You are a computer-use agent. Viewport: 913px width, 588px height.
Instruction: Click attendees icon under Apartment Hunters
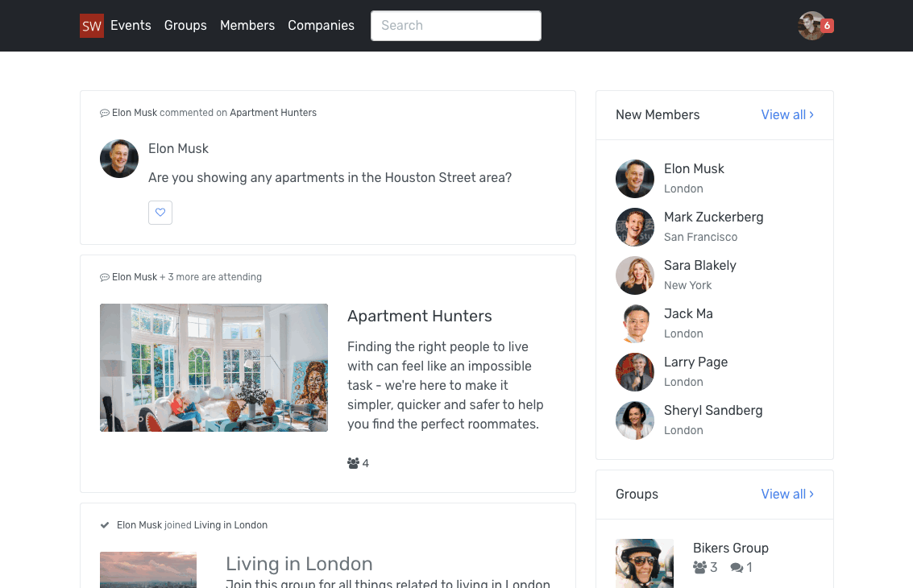(353, 463)
